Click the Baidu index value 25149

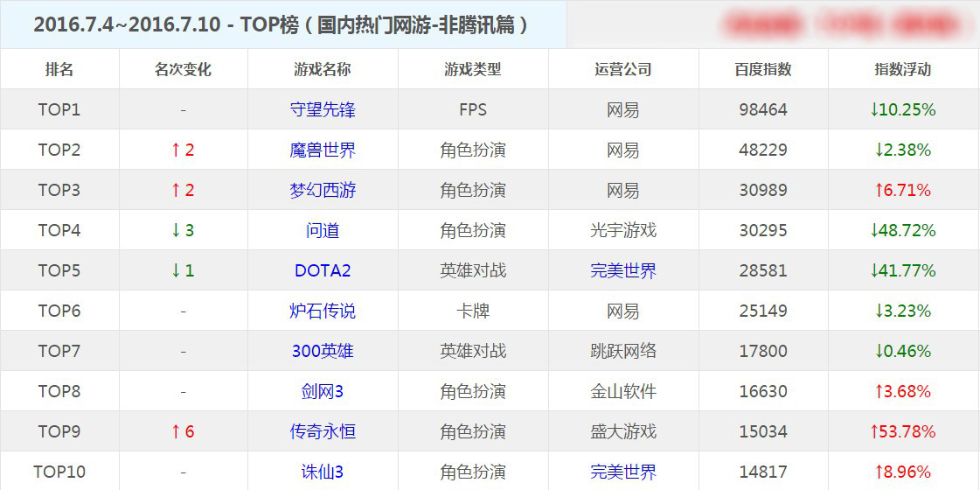coord(763,311)
